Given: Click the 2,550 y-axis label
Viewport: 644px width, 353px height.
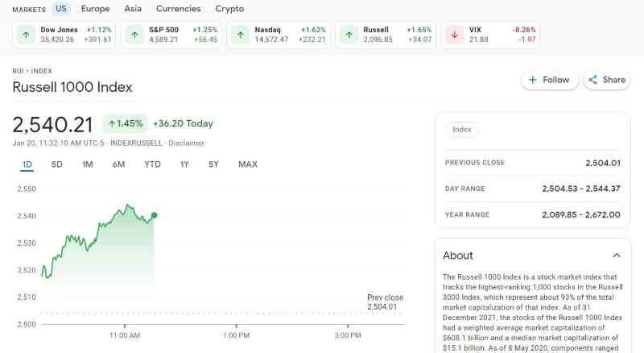Looking at the screenshot, I should point(27,189).
